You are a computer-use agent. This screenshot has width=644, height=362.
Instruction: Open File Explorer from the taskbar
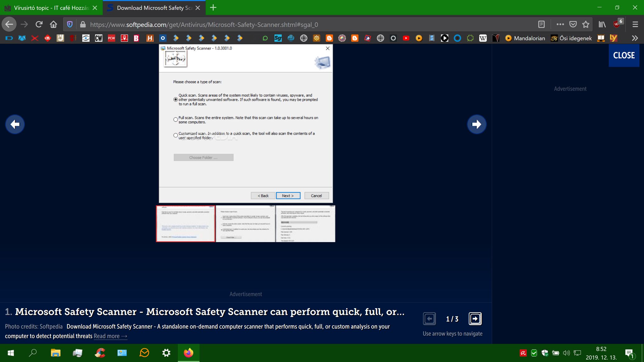pos(55,353)
